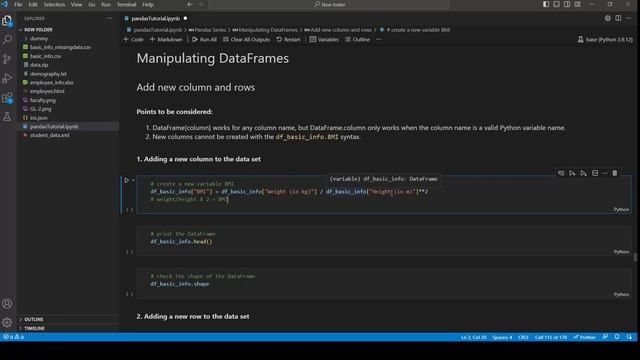
Task: Click Clear All Outputs
Action: point(246,40)
